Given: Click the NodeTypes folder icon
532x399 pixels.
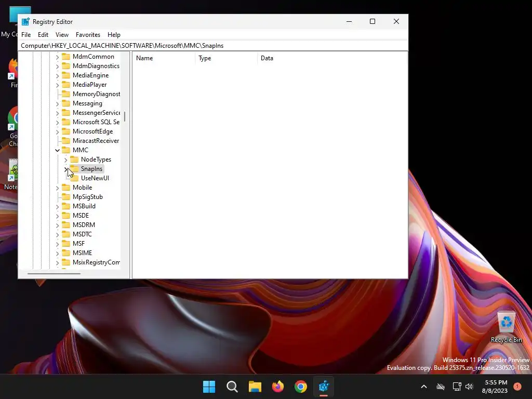Looking at the screenshot, I should (74, 159).
